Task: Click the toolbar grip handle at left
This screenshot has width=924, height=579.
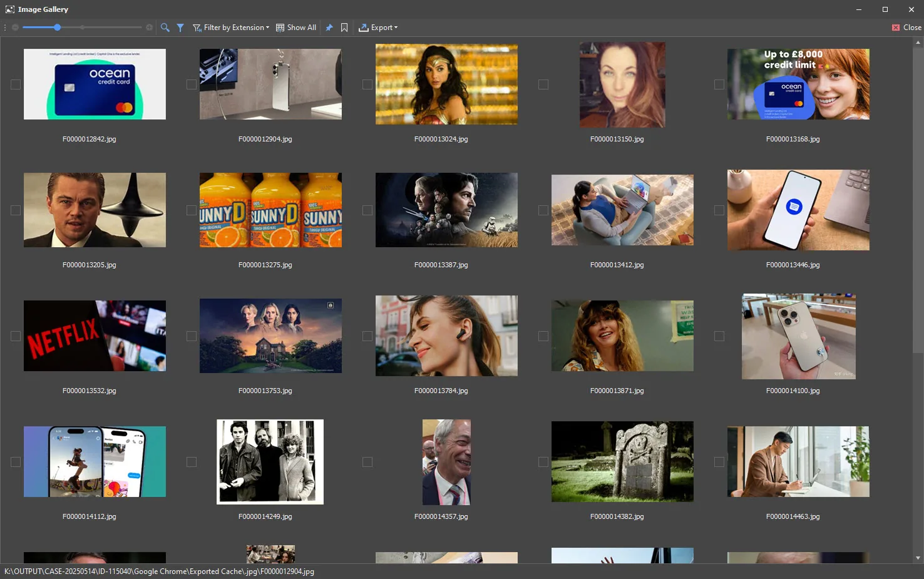Action: pyautogui.click(x=5, y=28)
